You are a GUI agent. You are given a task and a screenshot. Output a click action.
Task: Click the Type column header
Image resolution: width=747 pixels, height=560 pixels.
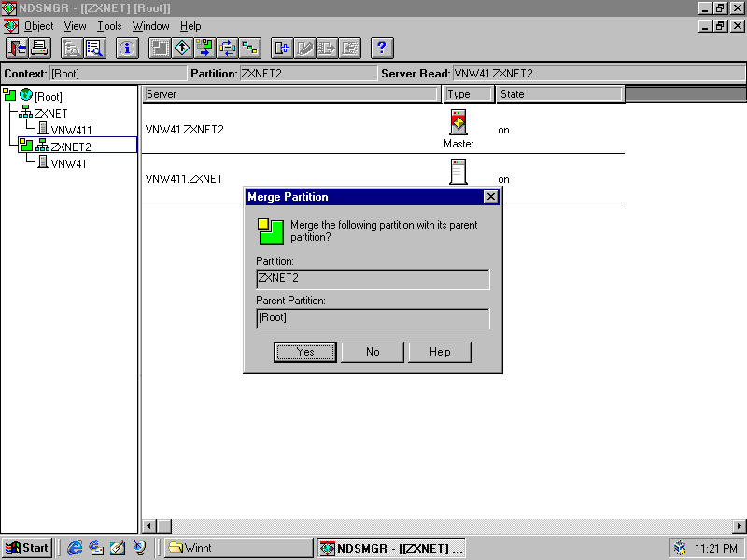click(468, 94)
